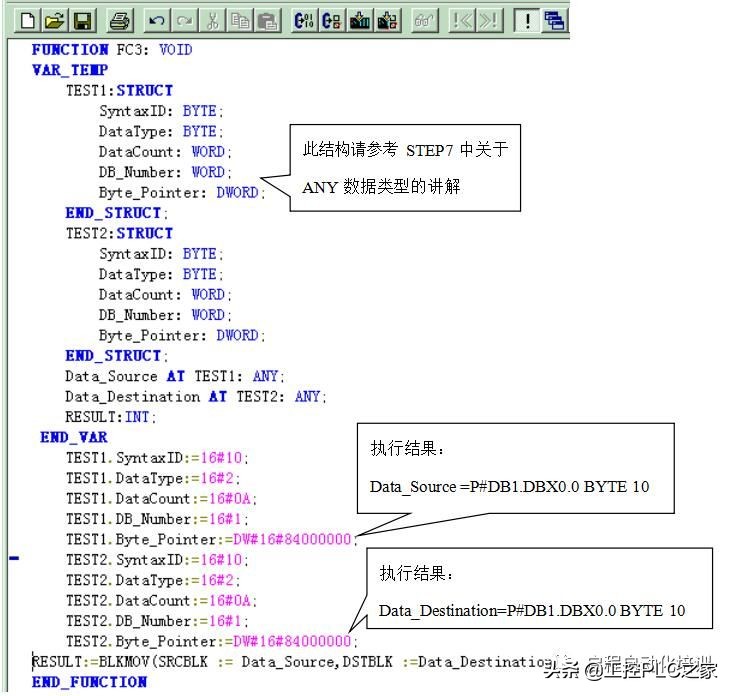Click DataCount: WORD inside the TEST1 struct
Image resolution: width=735 pixels, height=696 pixels.
[165, 152]
